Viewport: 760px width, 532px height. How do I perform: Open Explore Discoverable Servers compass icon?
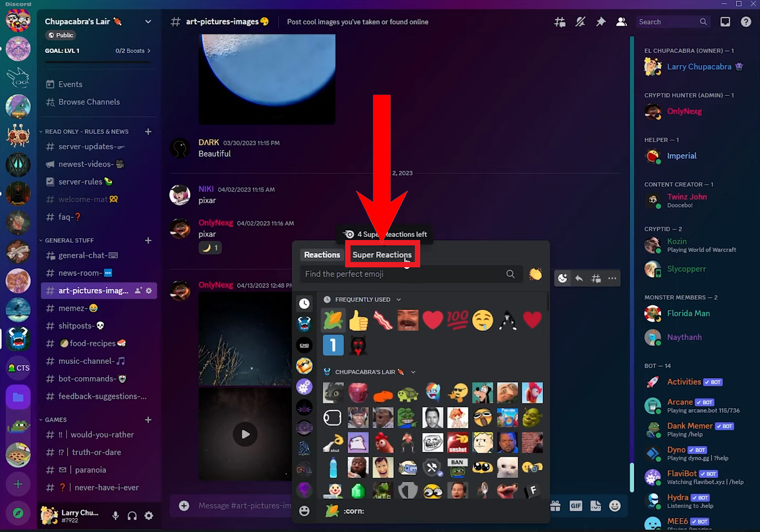pyautogui.click(x=18, y=513)
